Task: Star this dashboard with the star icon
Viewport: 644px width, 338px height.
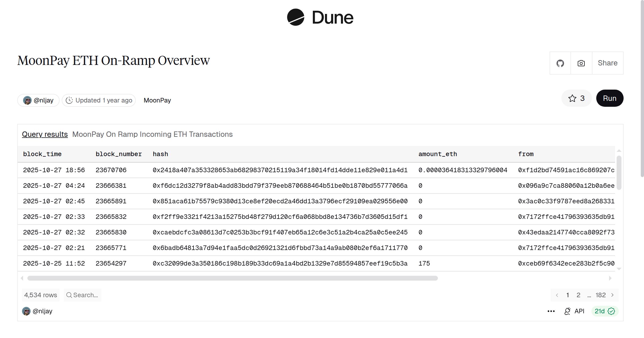Action: click(x=572, y=98)
